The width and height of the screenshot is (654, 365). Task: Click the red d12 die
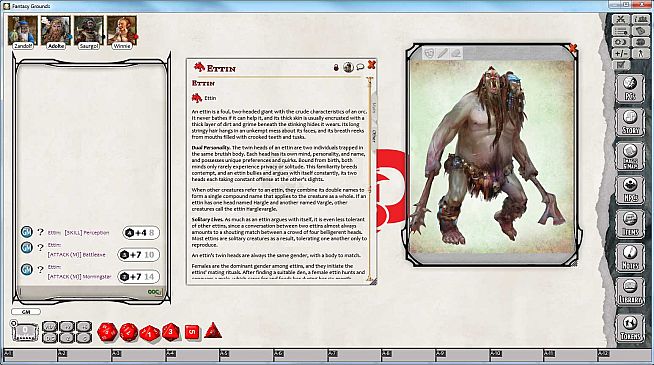[129, 332]
